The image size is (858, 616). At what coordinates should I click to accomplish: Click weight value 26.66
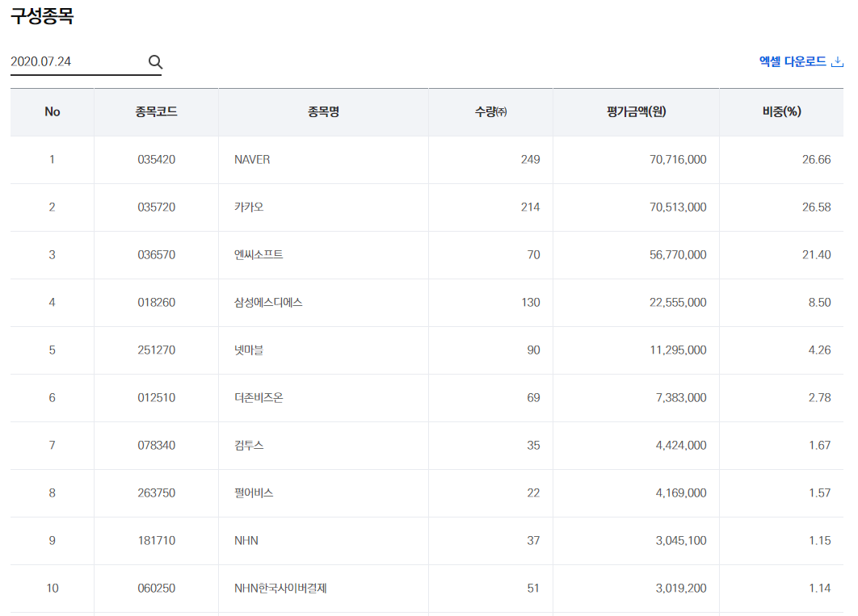tap(817, 160)
